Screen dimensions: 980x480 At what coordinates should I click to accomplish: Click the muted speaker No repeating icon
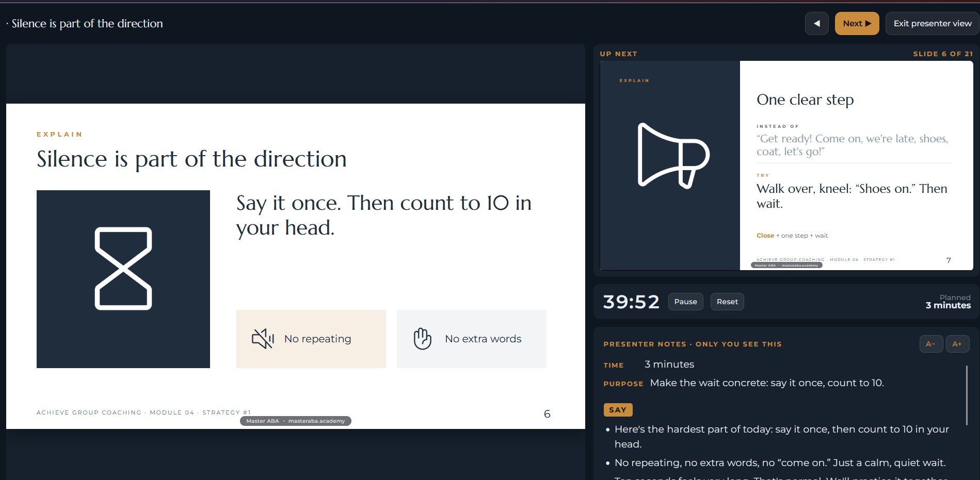pyautogui.click(x=263, y=339)
